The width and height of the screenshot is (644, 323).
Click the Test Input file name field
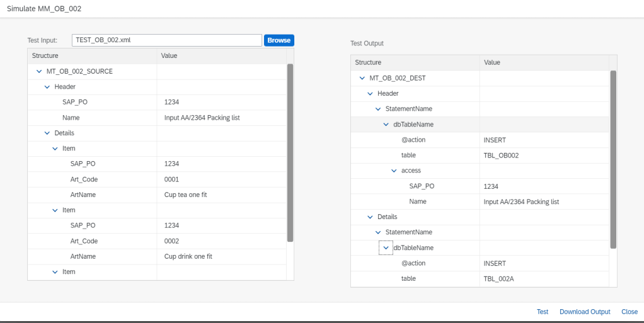coord(166,40)
